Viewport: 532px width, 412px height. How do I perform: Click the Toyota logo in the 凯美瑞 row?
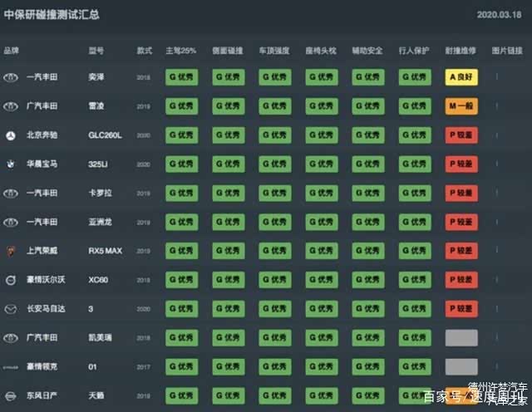pyautogui.click(x=11, y=338)
